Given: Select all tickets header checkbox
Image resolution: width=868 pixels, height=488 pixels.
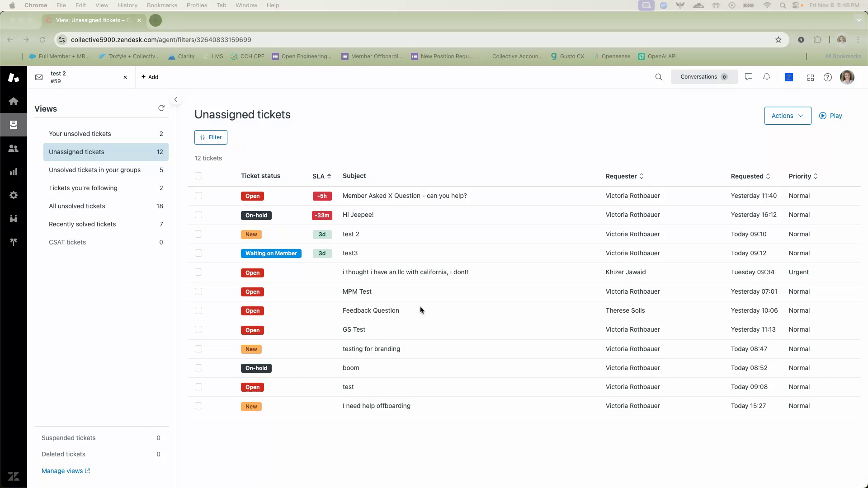Looking at the screenshot, I should click(x=198, y=176).
